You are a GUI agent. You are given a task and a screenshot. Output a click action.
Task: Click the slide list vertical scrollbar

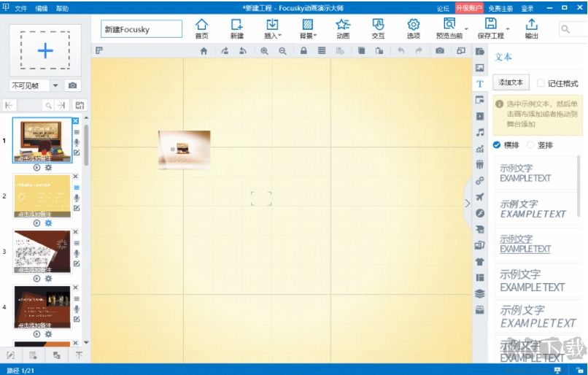point(86,145)
